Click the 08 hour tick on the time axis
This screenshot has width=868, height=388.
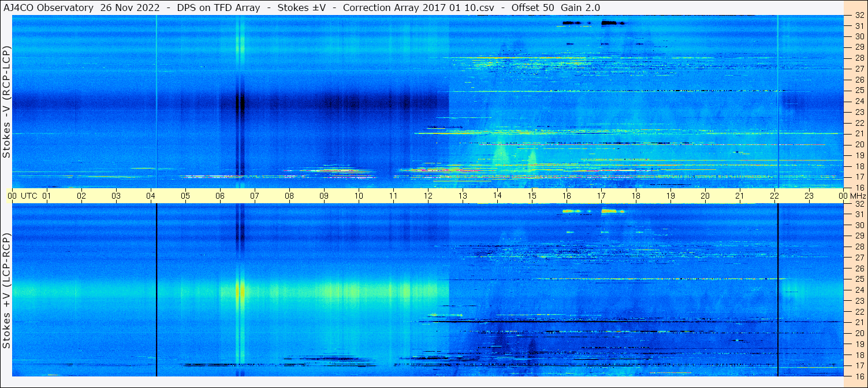[x=289, y=196]
